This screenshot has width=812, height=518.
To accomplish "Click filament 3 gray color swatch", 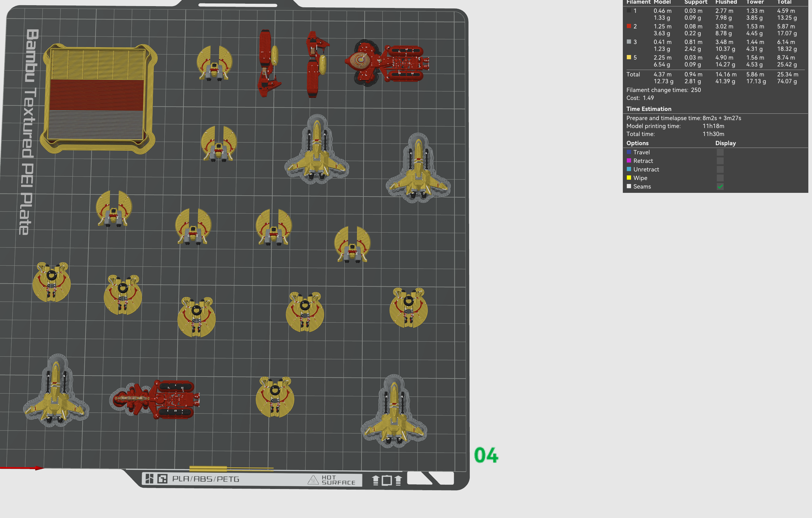I will 629,42.
